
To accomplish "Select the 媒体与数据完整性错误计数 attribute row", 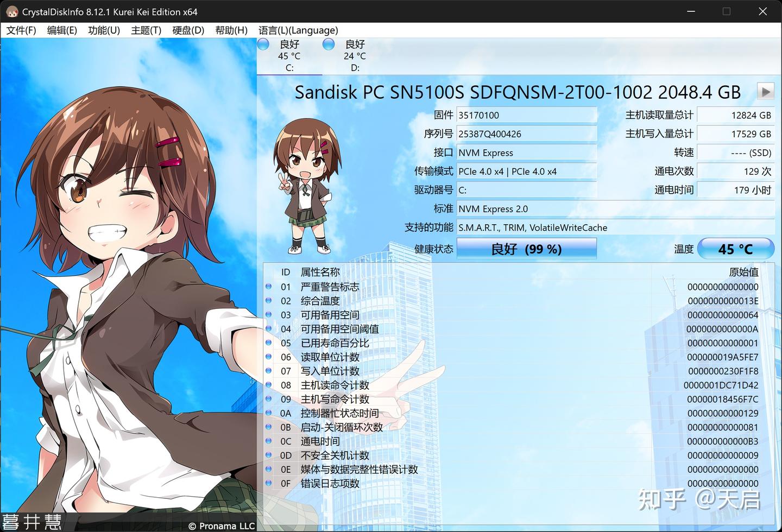I will [513, 470].
